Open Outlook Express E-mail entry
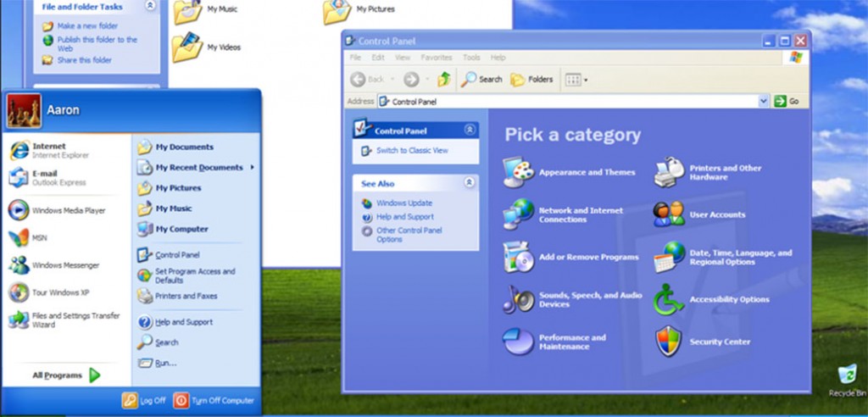 pyautogui.click(x=47, y=178)
